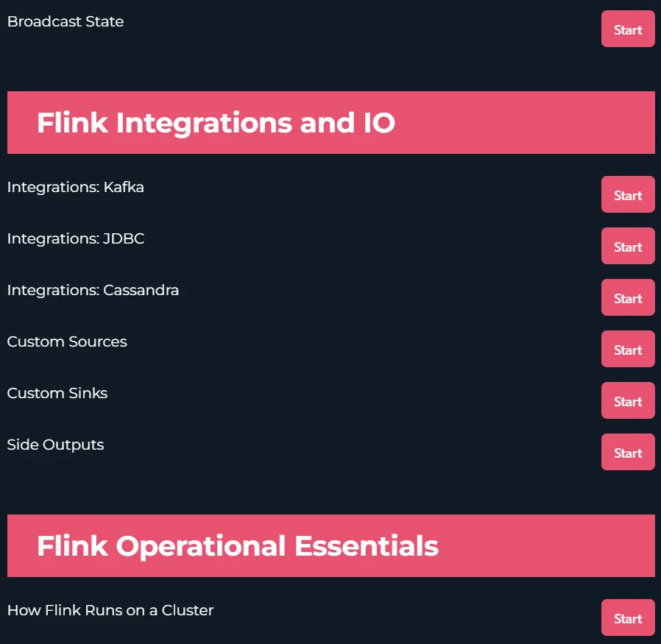
Task: Click the Flink Integrations and IO heading text
Action: pos(216,123)
